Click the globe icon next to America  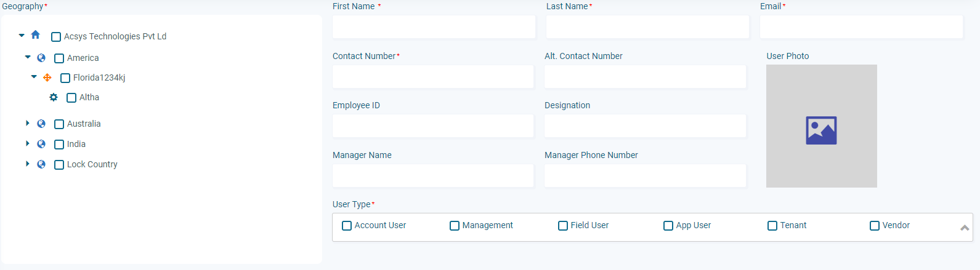(x=41, y=58)
